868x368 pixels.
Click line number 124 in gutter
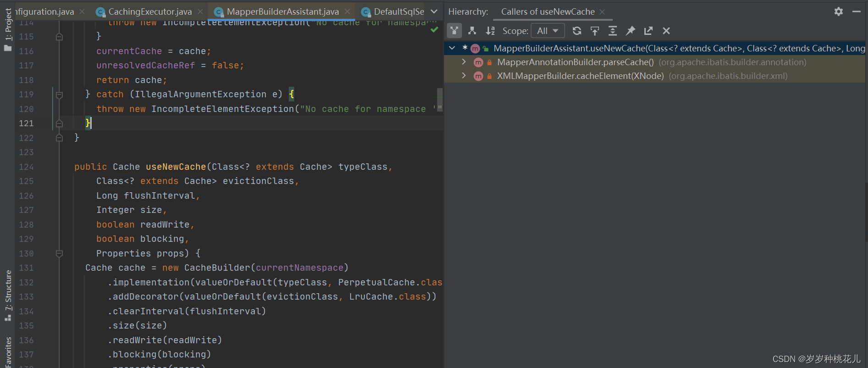coord(26,167)
